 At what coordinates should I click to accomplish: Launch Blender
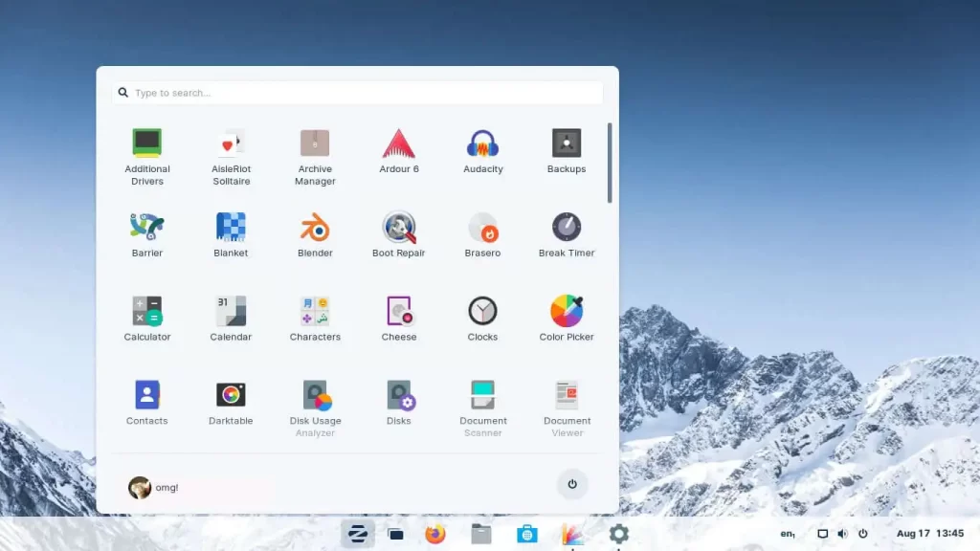click(x=314, y=235)
